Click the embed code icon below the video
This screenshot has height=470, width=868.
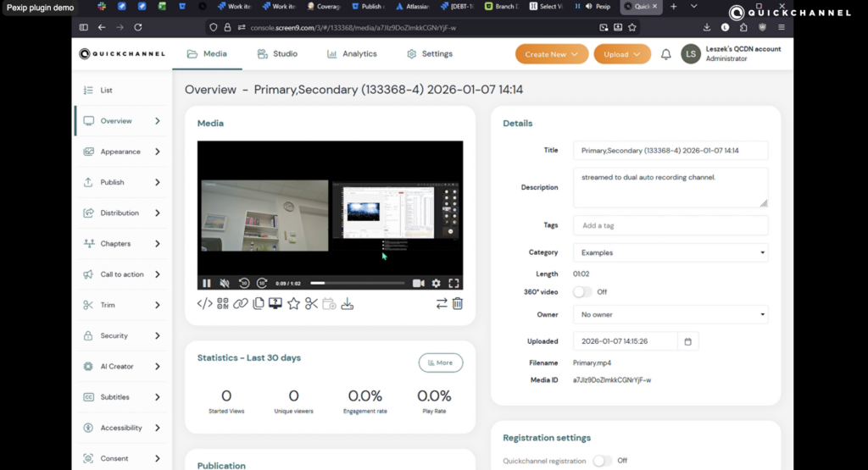point(204,303)
